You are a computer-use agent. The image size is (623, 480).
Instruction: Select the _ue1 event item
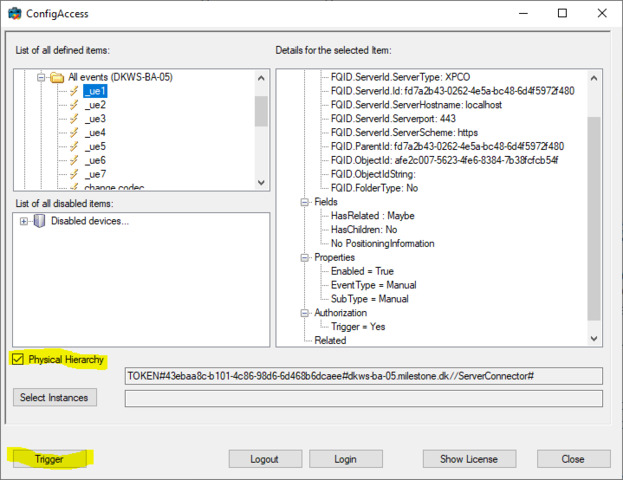(x=96, y=91)
